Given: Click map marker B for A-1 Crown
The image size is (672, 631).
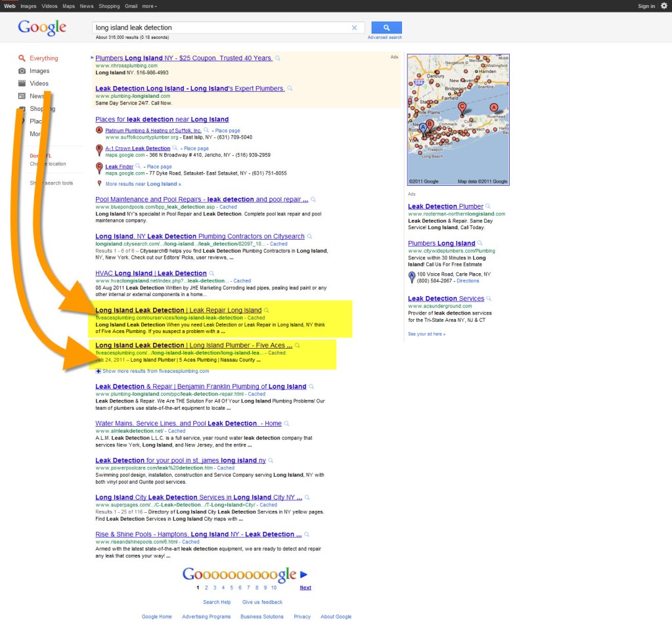Looking at the screenshot, I should pos(99,150).
